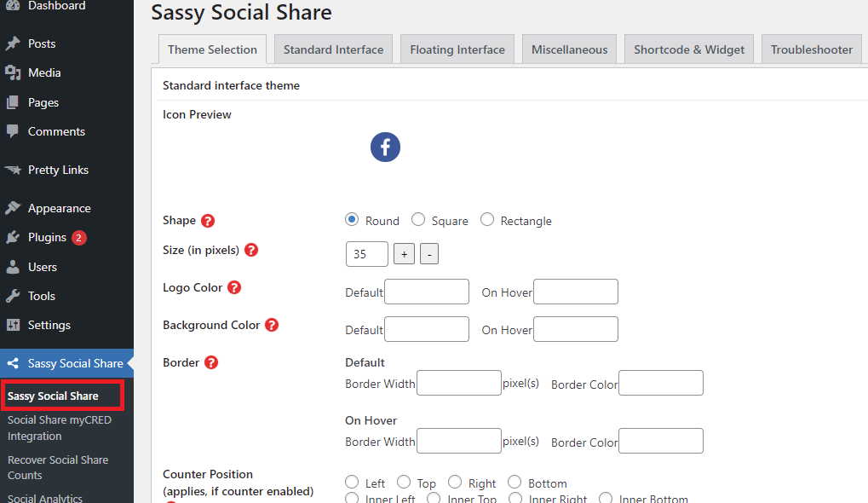
Task: Go to Media menu
Action: (44, 72)
